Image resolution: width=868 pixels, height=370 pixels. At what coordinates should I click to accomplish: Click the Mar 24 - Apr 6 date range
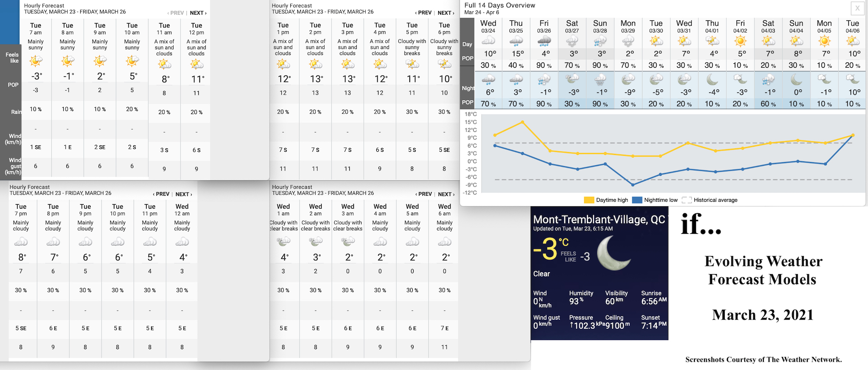[x=482, y=13]
